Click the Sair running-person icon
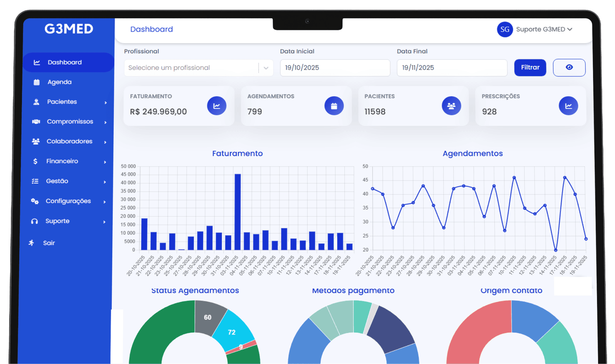The height and width of the screenshot is (364, 615). click(32, 243)
